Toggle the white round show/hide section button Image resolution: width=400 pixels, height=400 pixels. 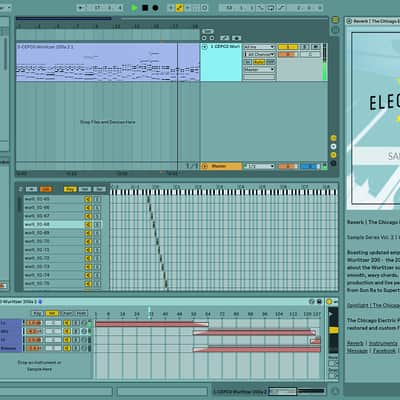[x=333, y=146]
